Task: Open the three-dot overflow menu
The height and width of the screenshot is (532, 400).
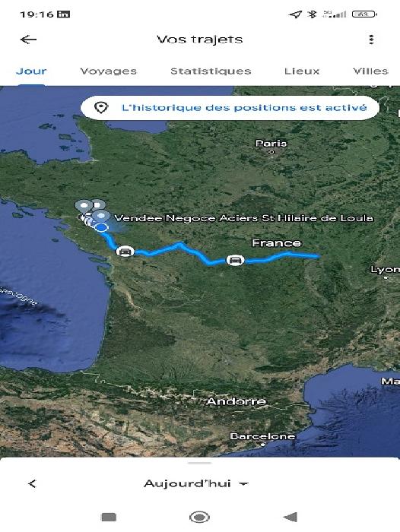Action: click(371, 40)
